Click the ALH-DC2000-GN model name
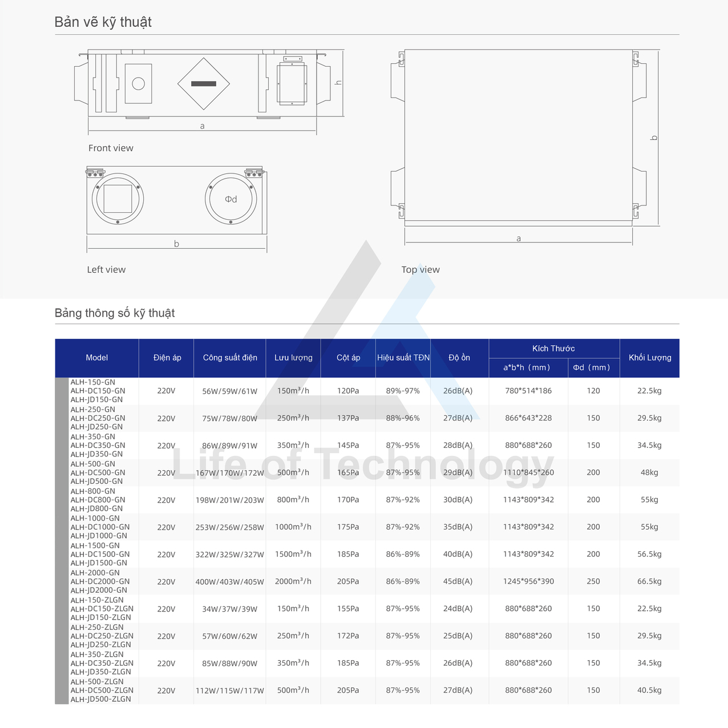 coord(100,581)
